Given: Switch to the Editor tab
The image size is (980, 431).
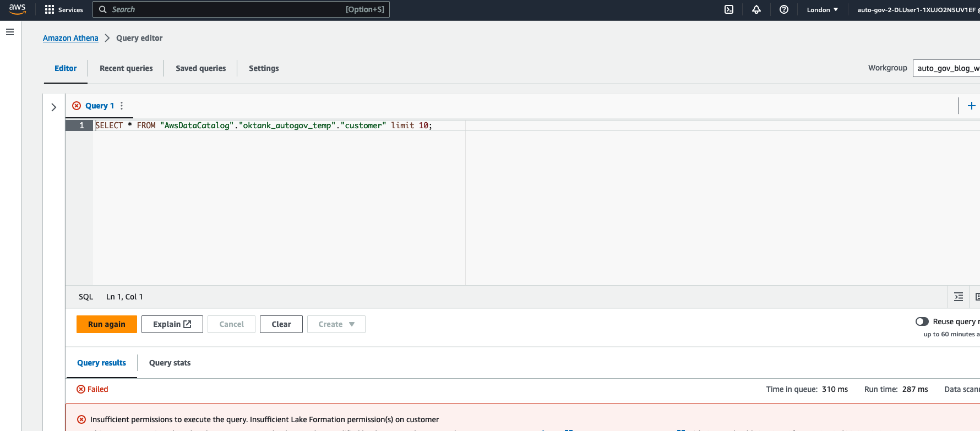Looking at the screenshot, I should (66, 68).
